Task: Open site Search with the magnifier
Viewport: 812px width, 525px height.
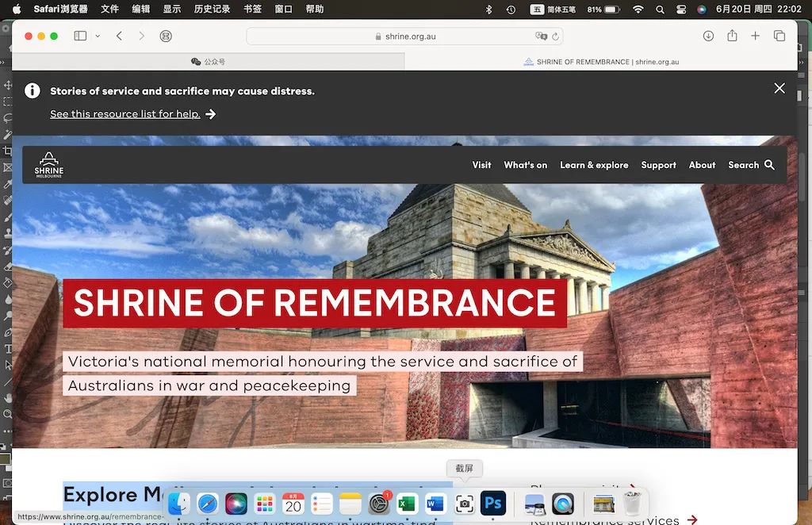Action: 752,165
